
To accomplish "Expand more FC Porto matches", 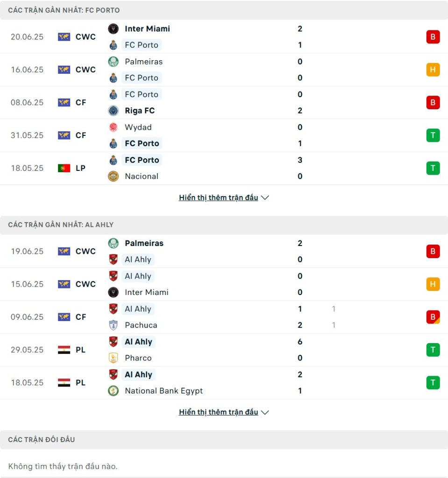I will pos(219,197).
